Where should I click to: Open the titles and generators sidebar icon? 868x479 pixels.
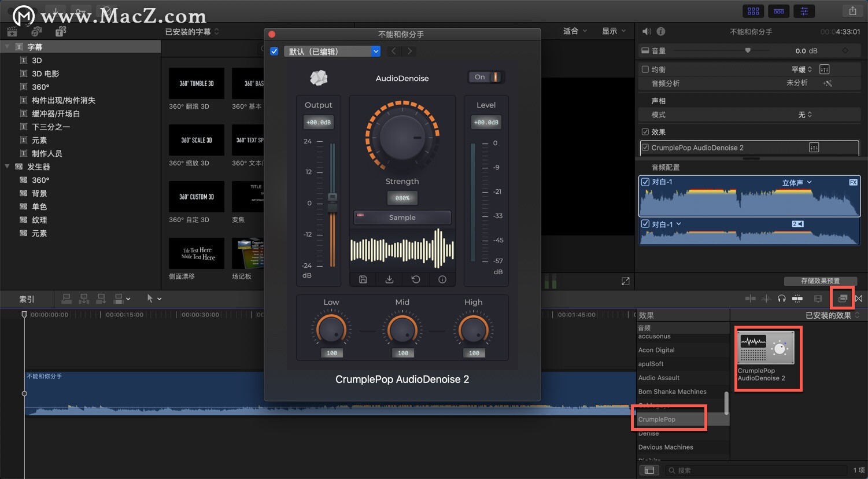61,32
